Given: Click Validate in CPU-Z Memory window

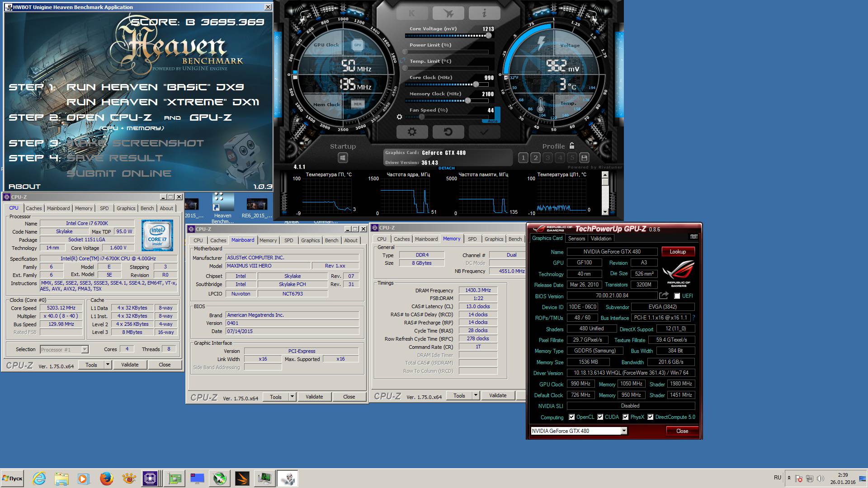Looking at the screenshot, I should (x=498, y=395).
